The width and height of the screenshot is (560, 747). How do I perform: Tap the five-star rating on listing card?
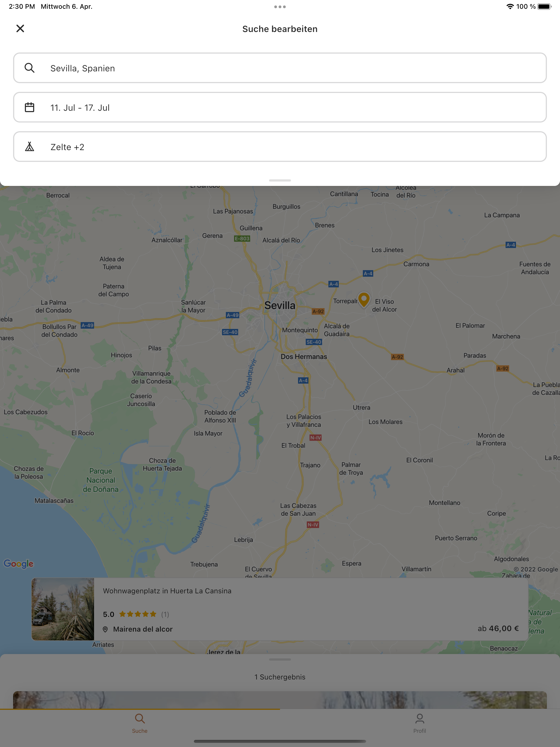(x=138, y=614)
